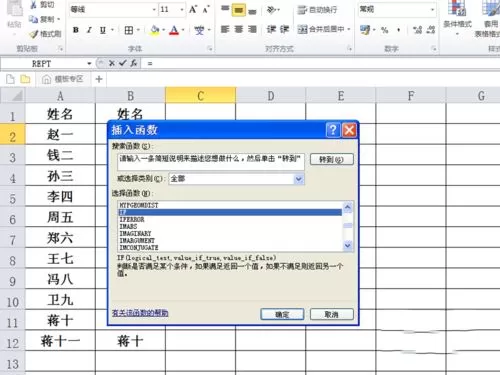Click the comma style icon

click(398, 30)
